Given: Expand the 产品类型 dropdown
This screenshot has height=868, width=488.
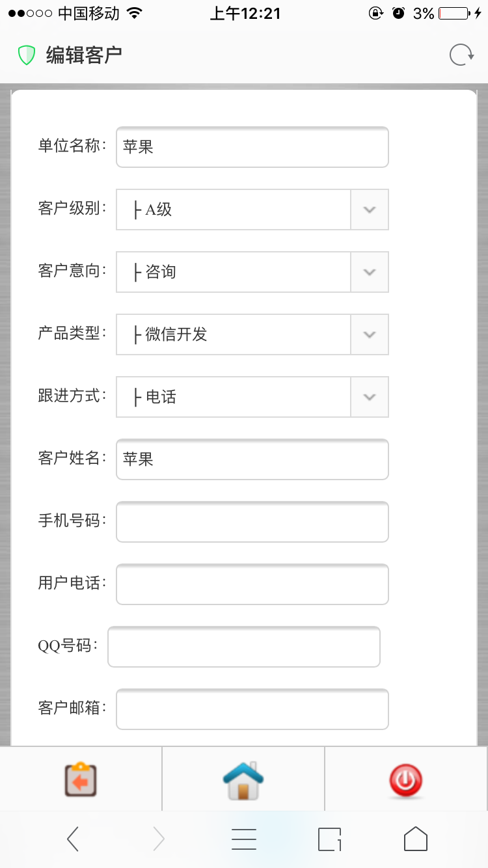Looking at the screenshot, I should (252, 334).
